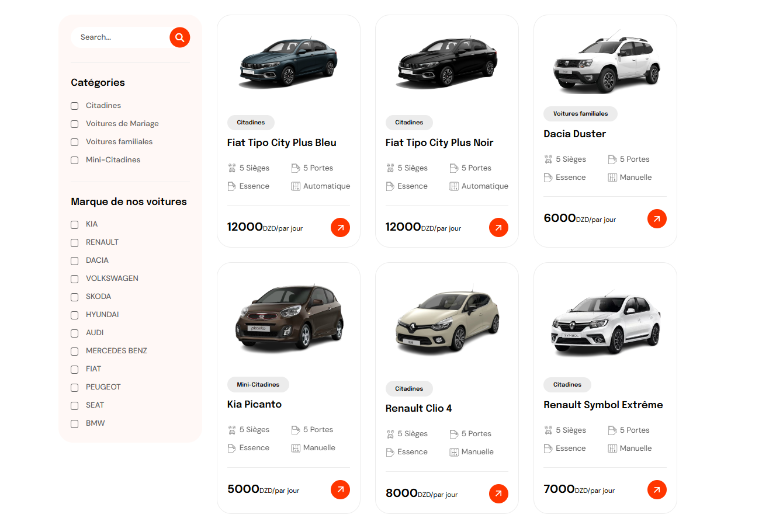
Task: Open Fiat Tipo City Plus Noir arrow button
Action: coord(498,227)
